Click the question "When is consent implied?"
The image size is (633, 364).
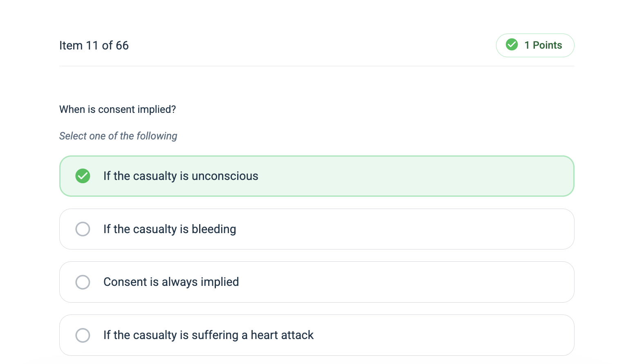pyautogui.click(x=117, y=109)
